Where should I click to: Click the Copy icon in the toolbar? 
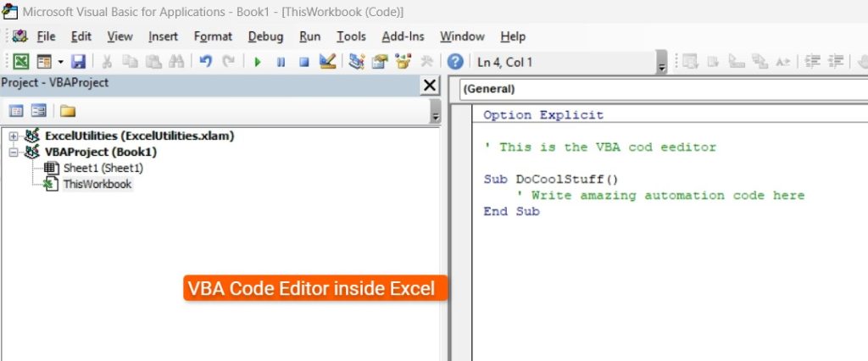[130, 62]
